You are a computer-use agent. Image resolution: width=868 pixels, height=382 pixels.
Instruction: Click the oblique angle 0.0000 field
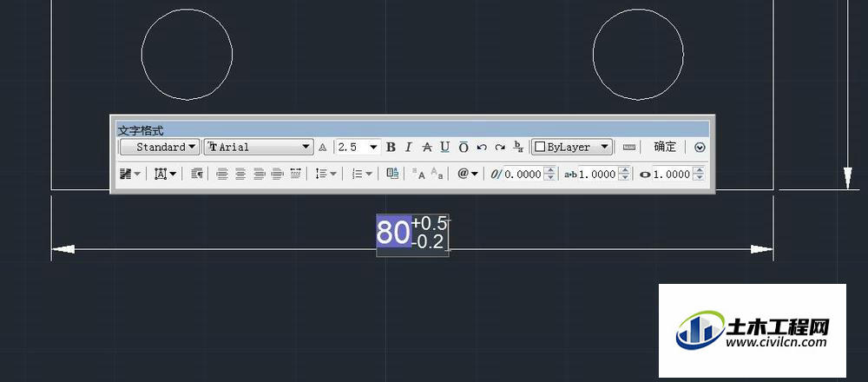(x=523, y=175)
